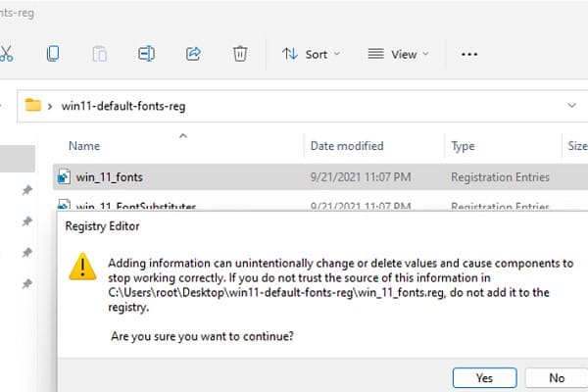This screenshot has width=588, height=392.
Task: Click the win_11_fonts registry file icon
Action: pos(64,177)
